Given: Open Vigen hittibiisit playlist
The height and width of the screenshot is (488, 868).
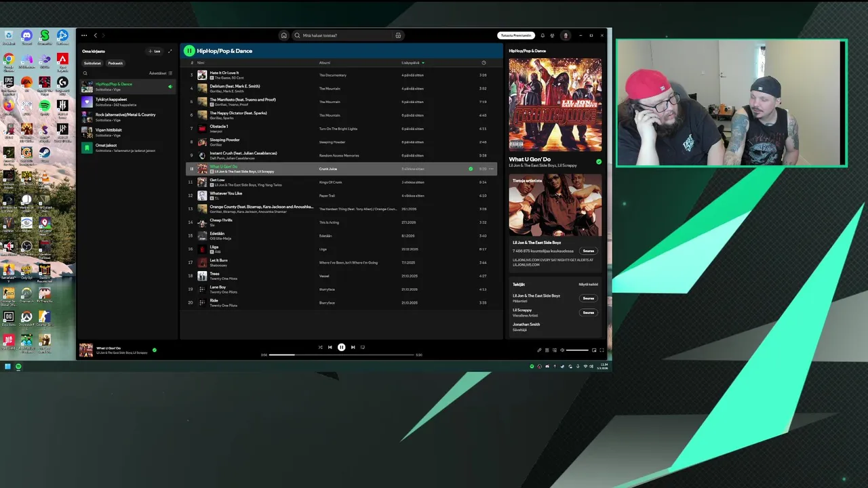Looking at the screenshot, I should pyautogui.click(x=127, y=132).
